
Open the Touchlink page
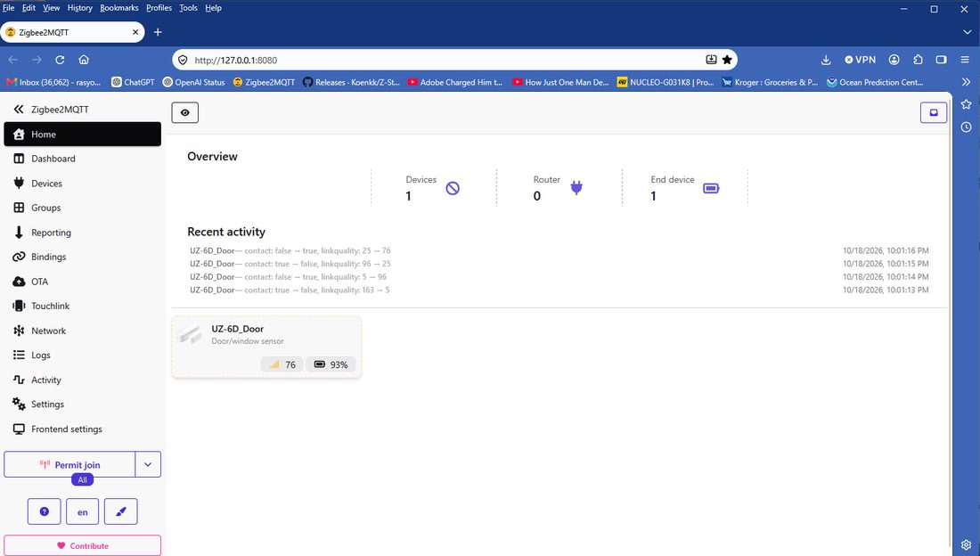pyautogui.click(x=83, y=306)
